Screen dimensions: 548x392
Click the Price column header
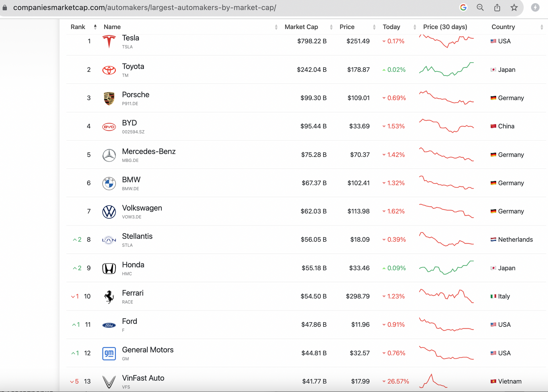coord(347,27)
